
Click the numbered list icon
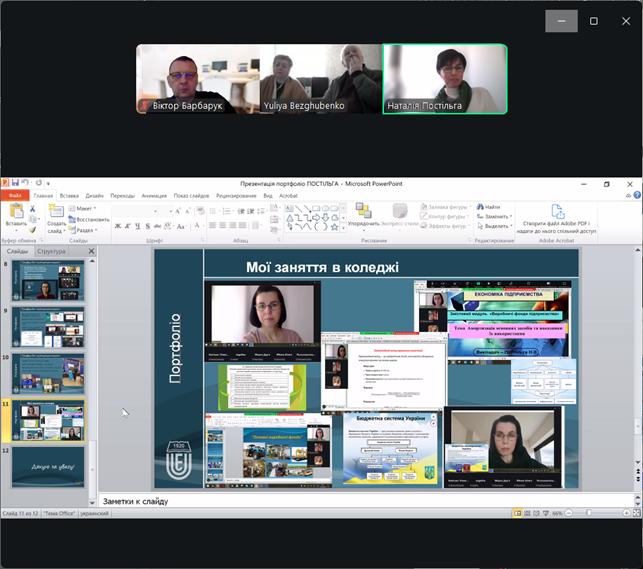[227, 211]
